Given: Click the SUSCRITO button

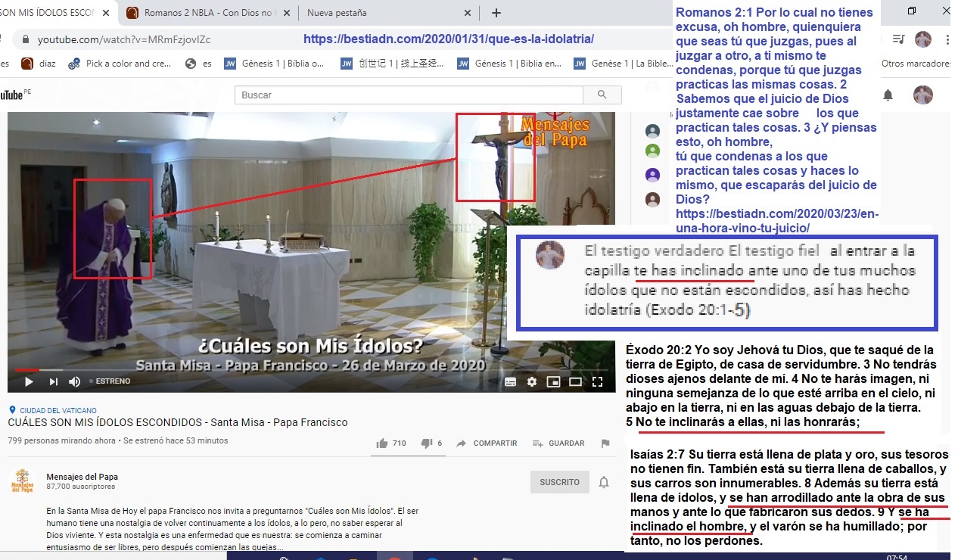Looking at the screenshot, I should click(560, 482).
